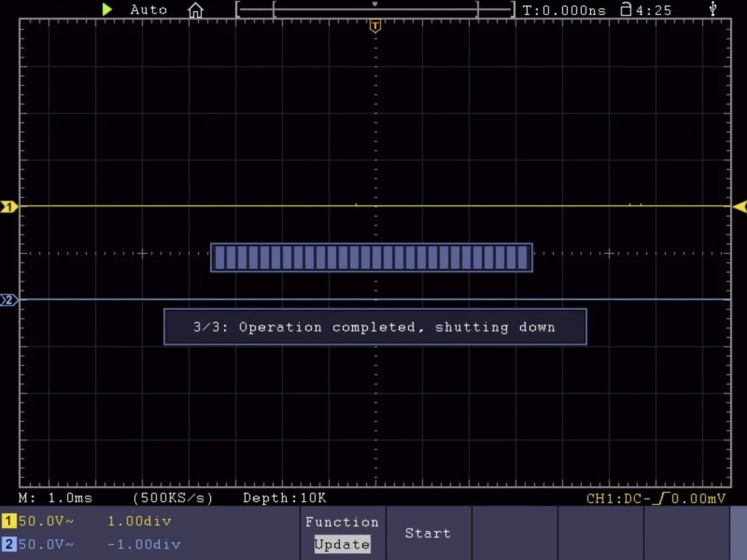Screen dimensions: 747x560
Task: Select the CH2 -1.00div position readout
Action: click(143, 544)
